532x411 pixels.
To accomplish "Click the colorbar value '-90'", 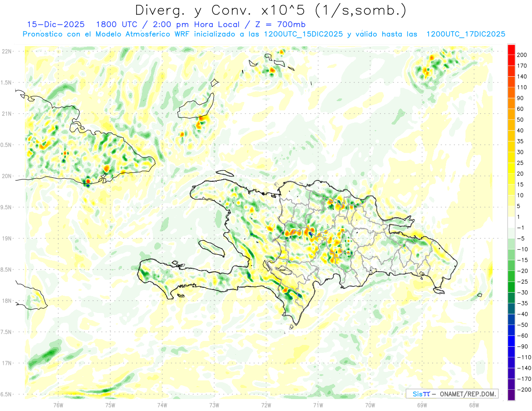I will pos(523,347).
